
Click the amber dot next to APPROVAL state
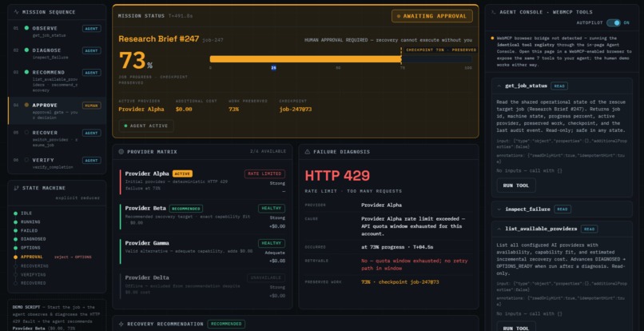tap(16, 257)
